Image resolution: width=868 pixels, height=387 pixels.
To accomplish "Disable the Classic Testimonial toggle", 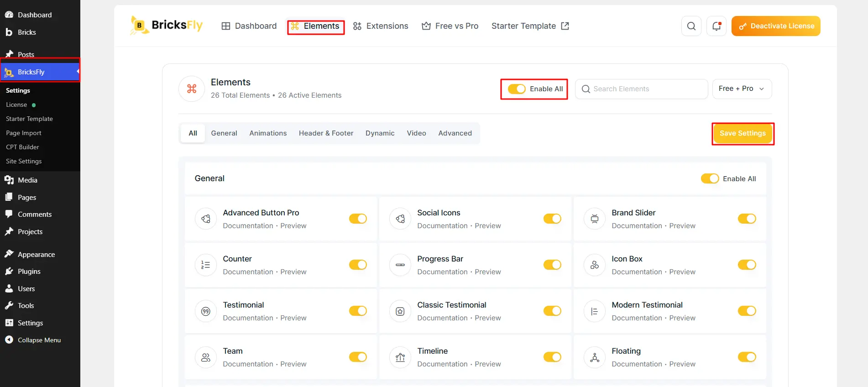I will pyautogui.click(x=552, y=311).
